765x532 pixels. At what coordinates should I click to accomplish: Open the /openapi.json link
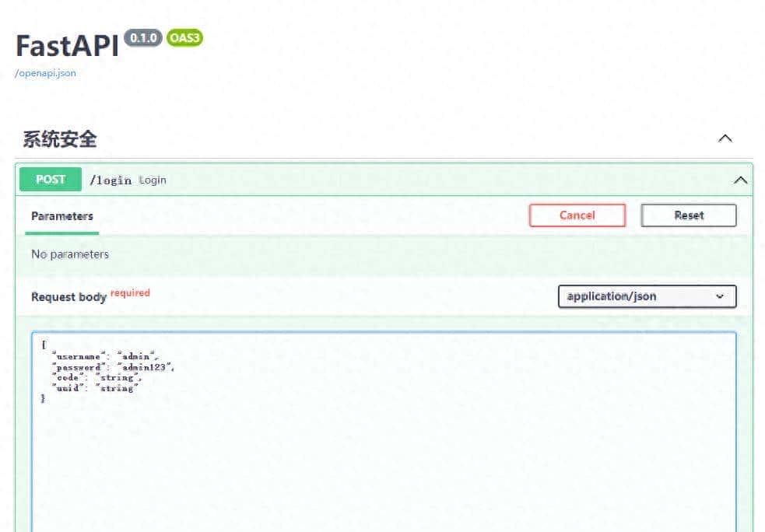[x=45, y=73]
